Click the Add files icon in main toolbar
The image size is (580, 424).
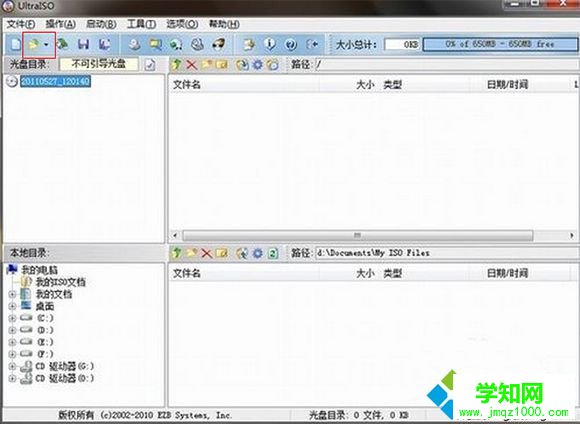click(249, 45)
